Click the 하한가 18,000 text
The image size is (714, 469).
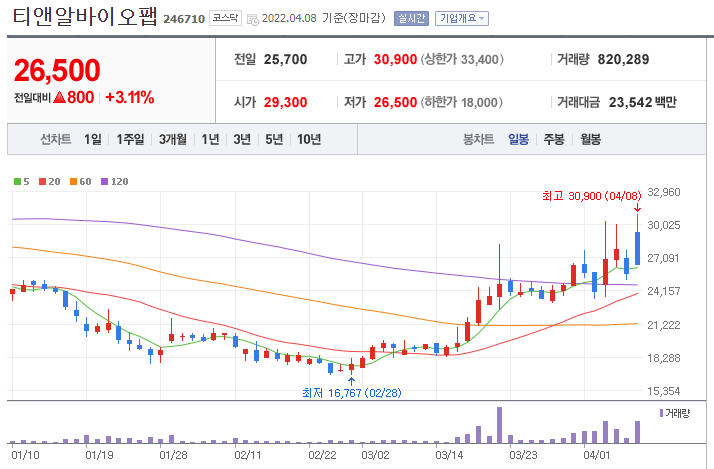(461, 102)
